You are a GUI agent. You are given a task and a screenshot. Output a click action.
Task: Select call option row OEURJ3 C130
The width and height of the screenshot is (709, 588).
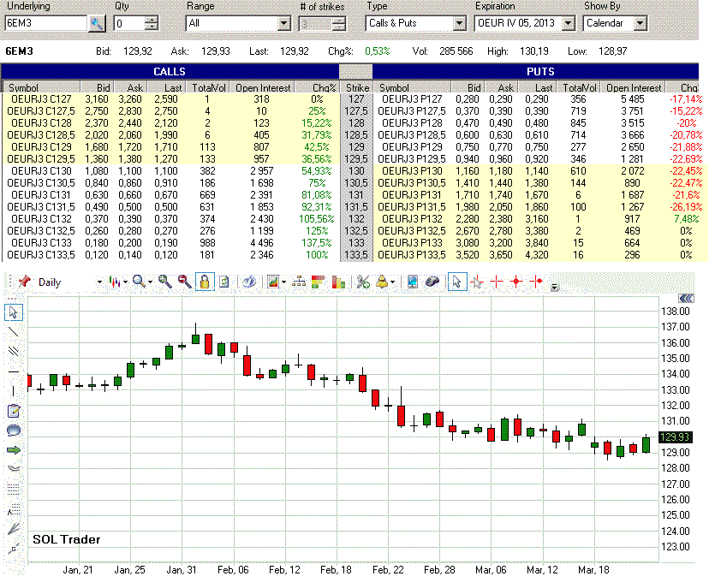(171, 171)
